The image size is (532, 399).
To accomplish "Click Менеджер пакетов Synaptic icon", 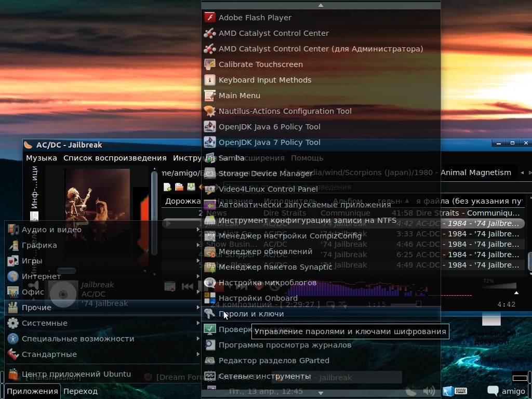I will pyautogui.click(x=210, y=267).
